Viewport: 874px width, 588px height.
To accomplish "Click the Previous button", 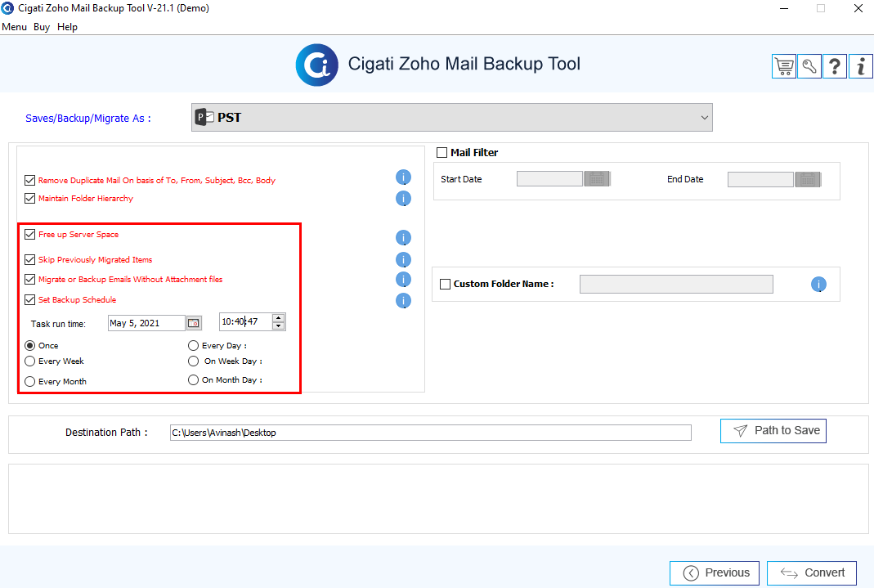I will pyautogui.click(x=715, y=573).
